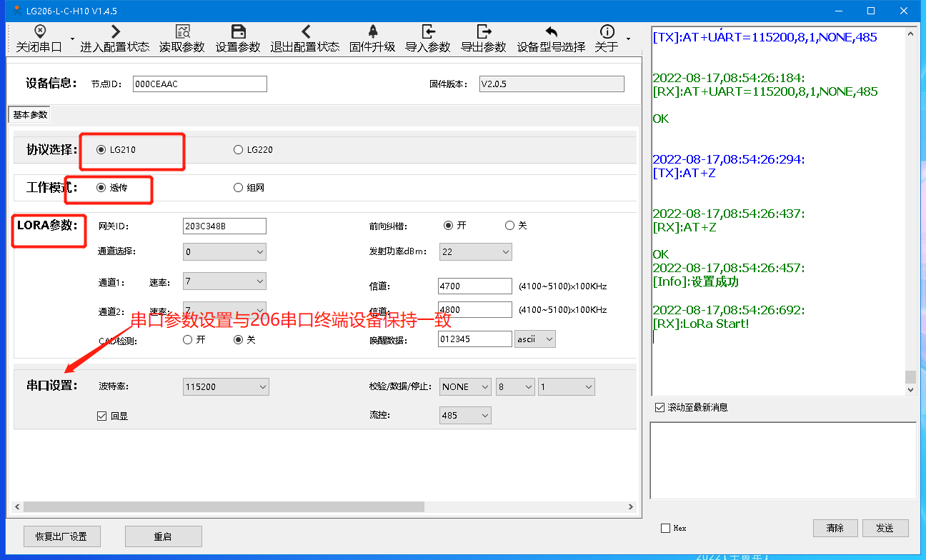Click the 恢复出厂设置 button
Viewport: 926px width, 560px height.
pos(61,536)
